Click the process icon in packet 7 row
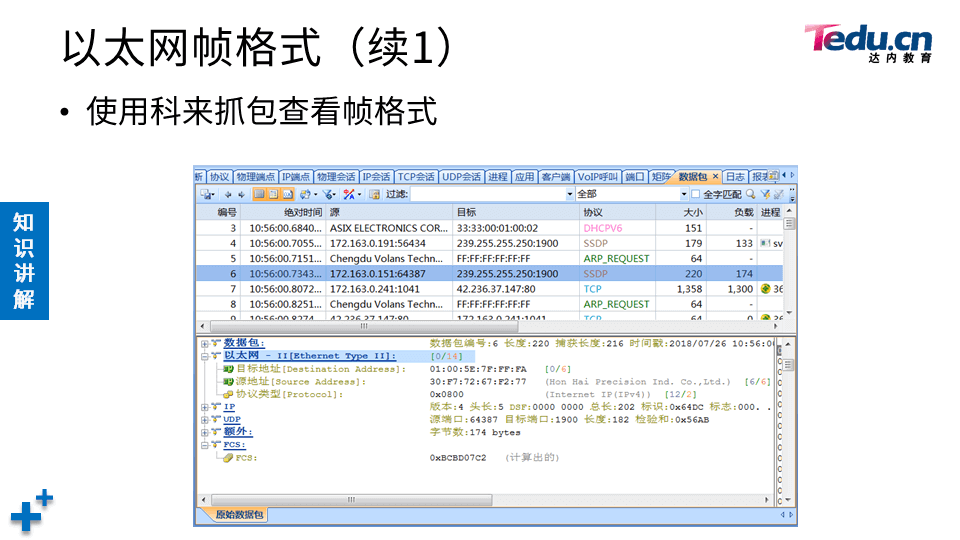Screen dimensions: 960x540 [x=765, y=289]
